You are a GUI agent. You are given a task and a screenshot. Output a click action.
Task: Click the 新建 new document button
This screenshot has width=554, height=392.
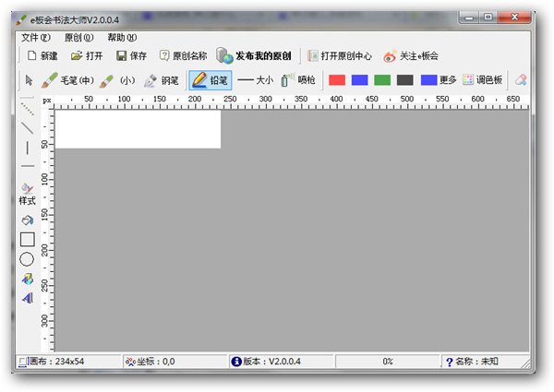coord(42,55)
